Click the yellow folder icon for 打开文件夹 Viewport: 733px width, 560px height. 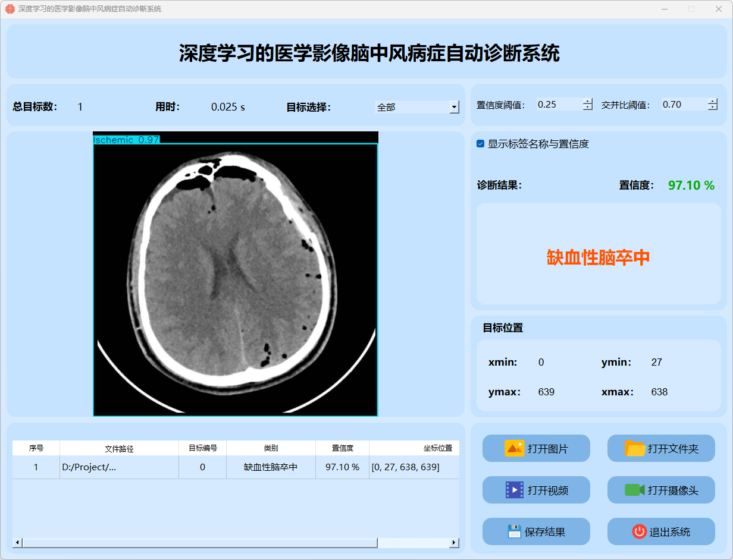click(635, 448)
